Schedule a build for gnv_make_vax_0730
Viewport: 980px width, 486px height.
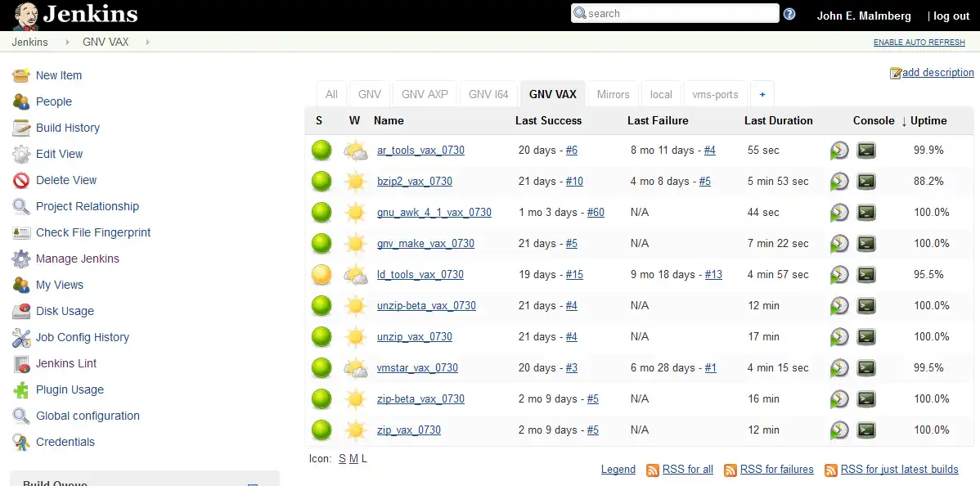coord(839,243)
